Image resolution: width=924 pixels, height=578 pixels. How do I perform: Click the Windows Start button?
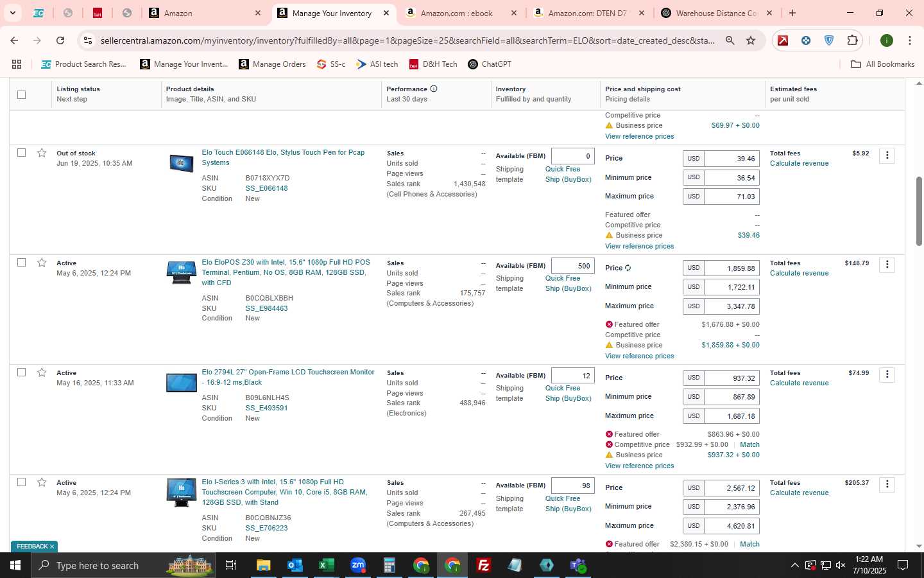click(15, 565)
